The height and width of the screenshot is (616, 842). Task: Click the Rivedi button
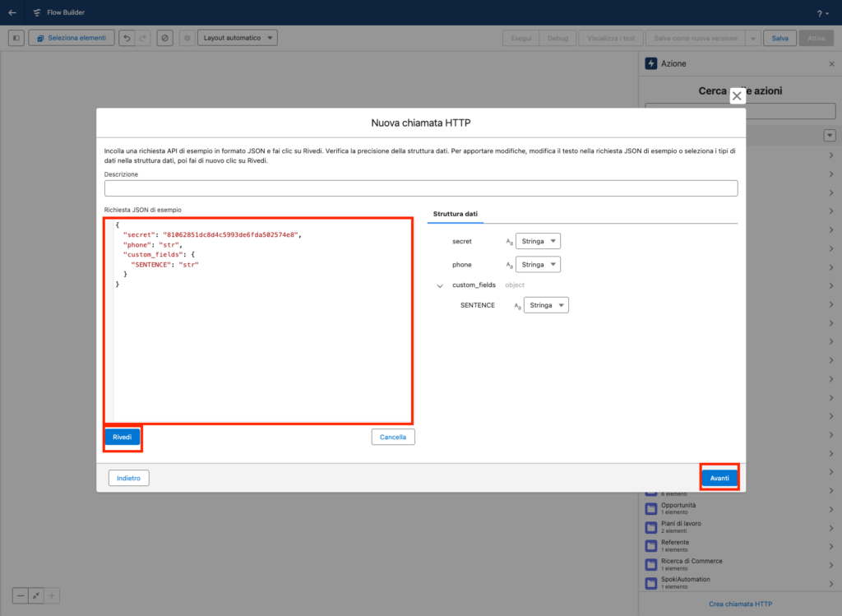pyautogui.click(x=123, y=437)
